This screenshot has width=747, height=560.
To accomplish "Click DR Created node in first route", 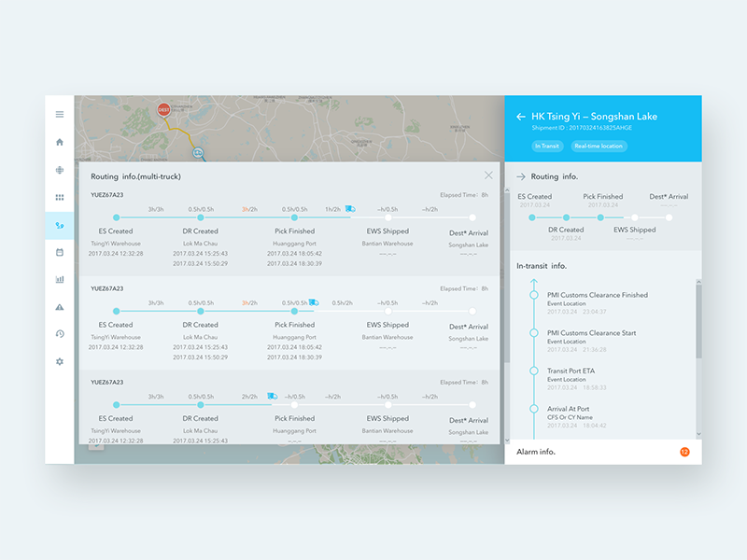I will pyautogui.click(x=201, y=217).
